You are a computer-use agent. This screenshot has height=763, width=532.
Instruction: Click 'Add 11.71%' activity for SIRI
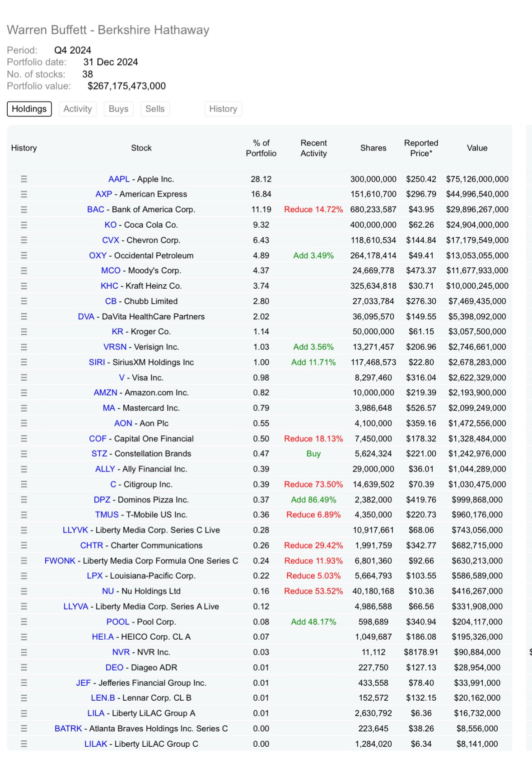click(313, 362)
